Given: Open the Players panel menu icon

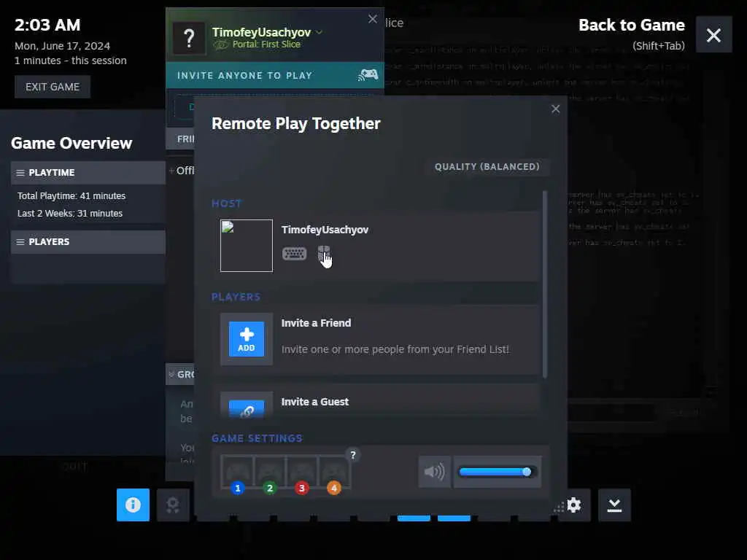Looking at the screenshot, I should tap(20, 242).
